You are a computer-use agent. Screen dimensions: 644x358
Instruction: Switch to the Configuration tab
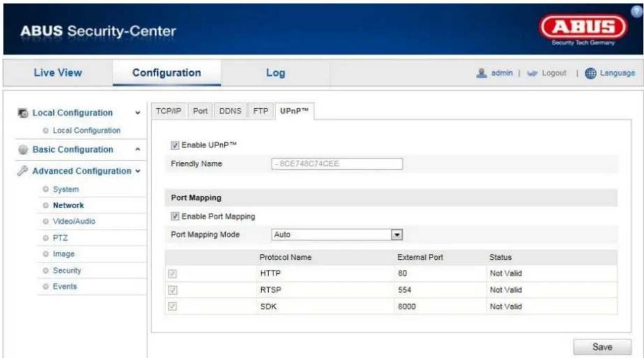pos(166,73)
